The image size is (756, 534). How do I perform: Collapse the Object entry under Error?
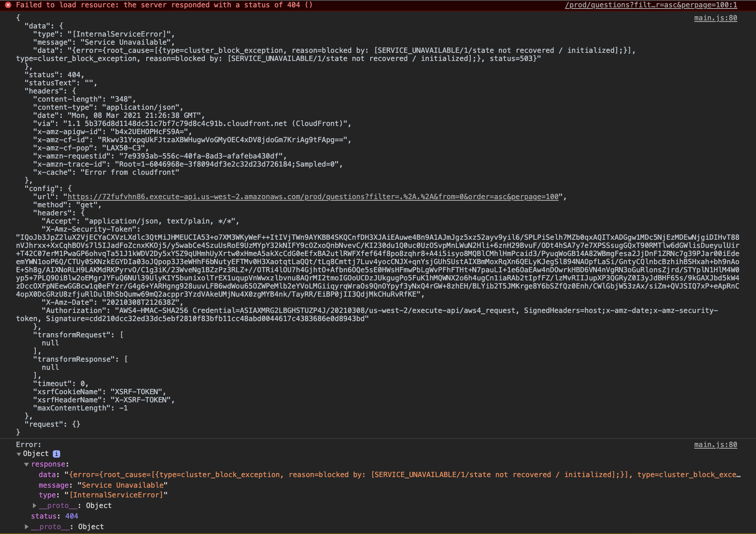click(x=19, y=454)
